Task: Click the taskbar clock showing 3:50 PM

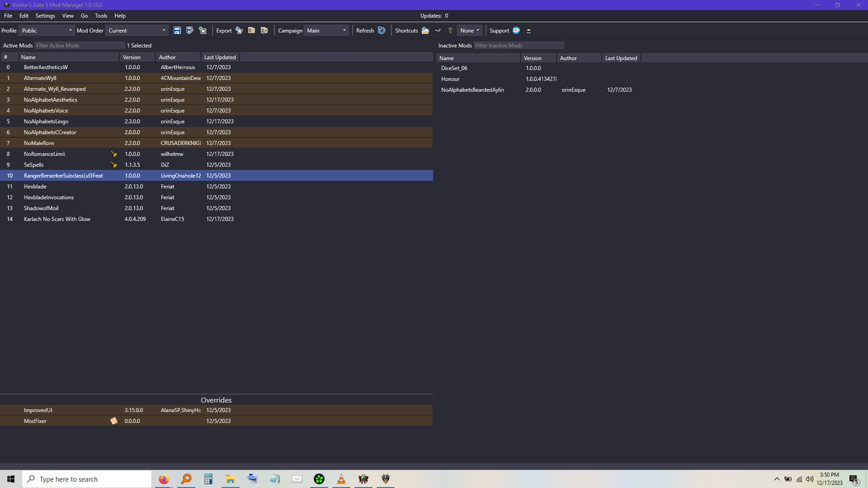Action: [x=829, y=479]
